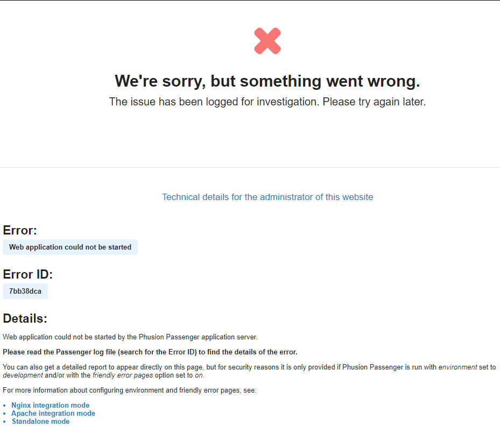Click the italic phrase 'friendly error pages'
Viewport: 500px width, 448px height.
click(122, 375)
